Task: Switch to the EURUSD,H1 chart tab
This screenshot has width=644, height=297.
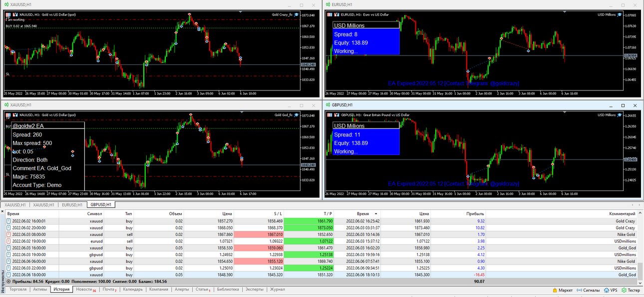Action: pyautogui.click(x=72, y=204)
